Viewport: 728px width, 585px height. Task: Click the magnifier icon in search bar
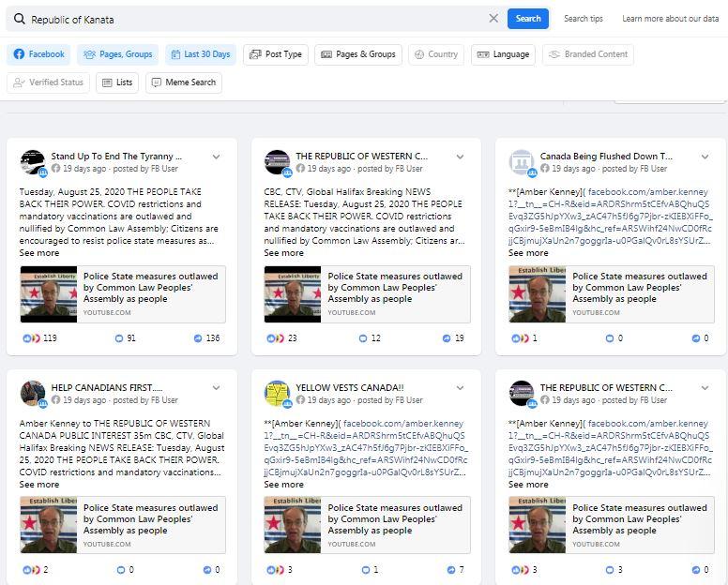19,19
